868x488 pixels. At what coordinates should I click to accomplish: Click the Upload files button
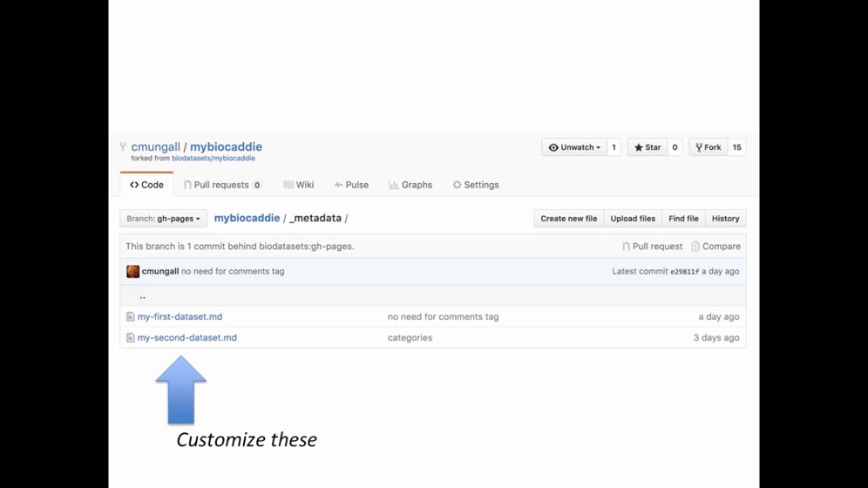633,218
